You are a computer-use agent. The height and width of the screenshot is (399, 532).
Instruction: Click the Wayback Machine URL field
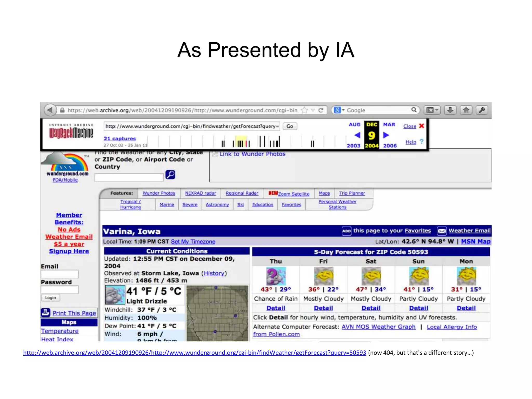tap(192, 126)
